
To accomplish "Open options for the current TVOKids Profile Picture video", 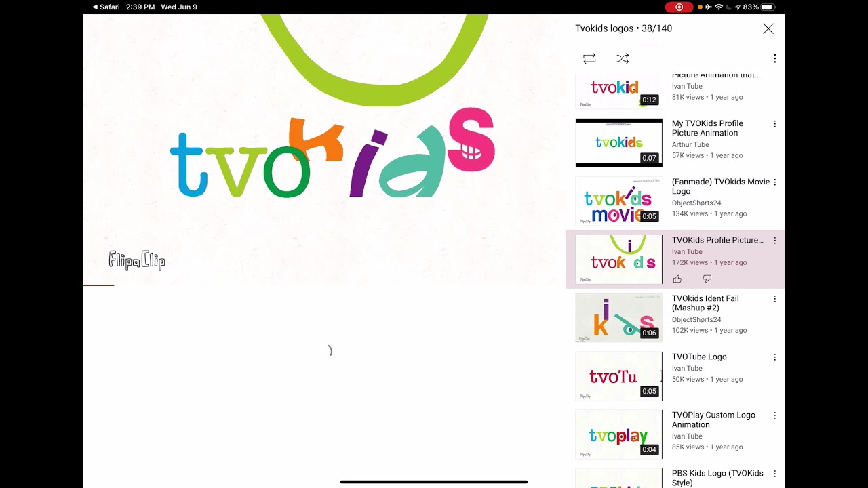I will click(774, 241).
